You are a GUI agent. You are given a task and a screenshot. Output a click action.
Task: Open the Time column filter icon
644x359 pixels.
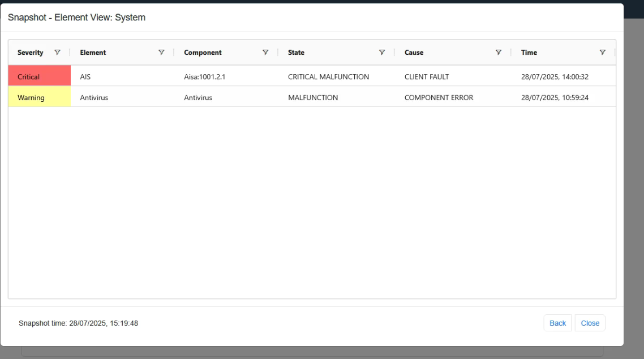603,52
